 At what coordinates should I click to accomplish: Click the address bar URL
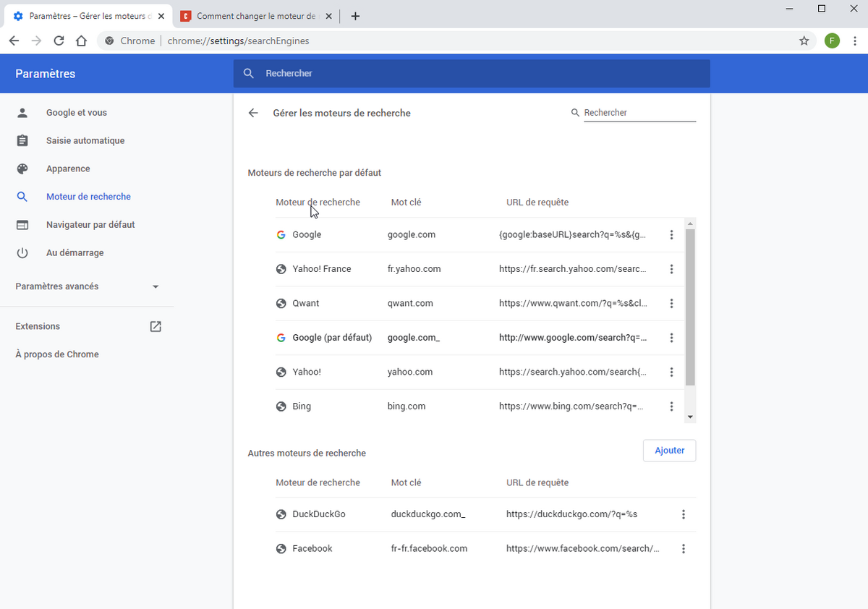(238, 41)
